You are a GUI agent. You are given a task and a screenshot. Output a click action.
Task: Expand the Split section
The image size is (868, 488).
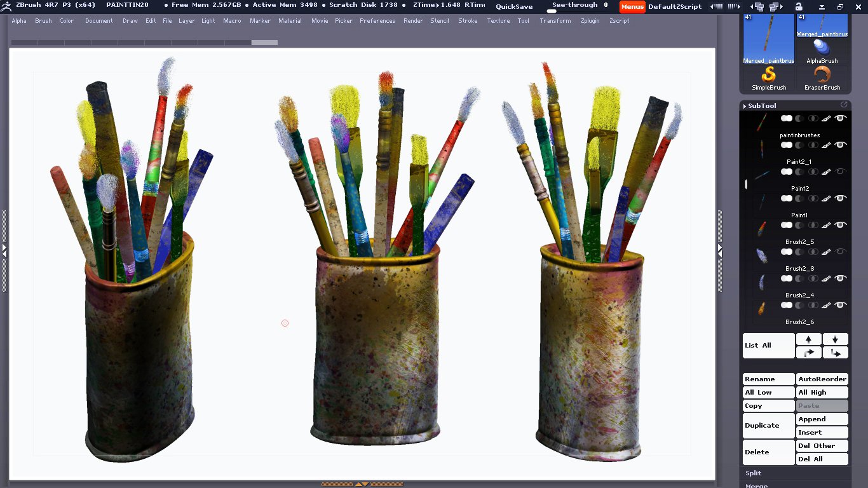tap(754, 473)
